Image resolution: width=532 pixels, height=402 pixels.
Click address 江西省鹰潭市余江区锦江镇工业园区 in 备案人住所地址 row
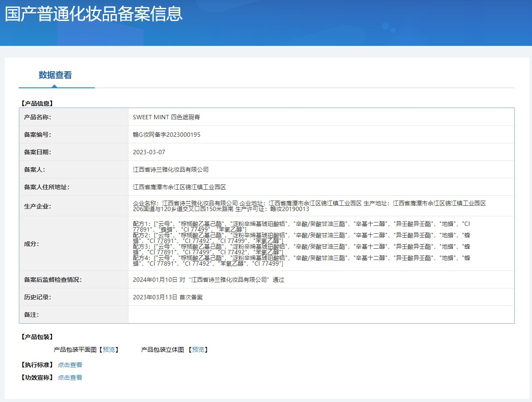[179, 187]
